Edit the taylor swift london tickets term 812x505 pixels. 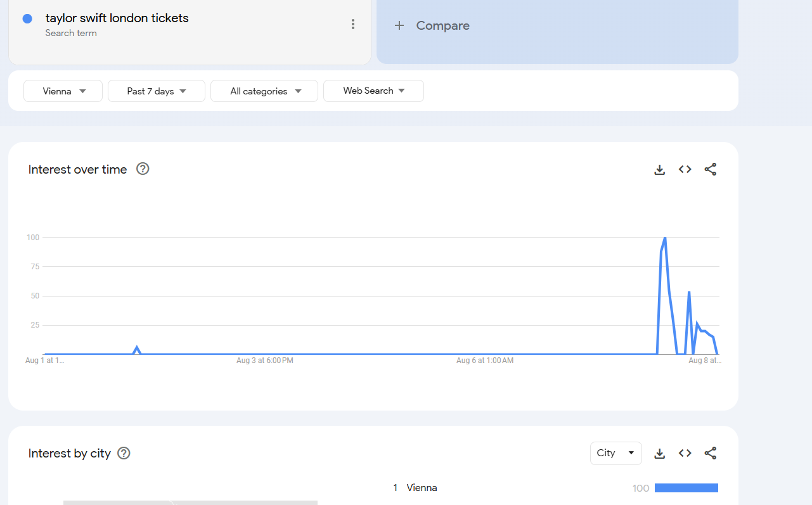117,18
